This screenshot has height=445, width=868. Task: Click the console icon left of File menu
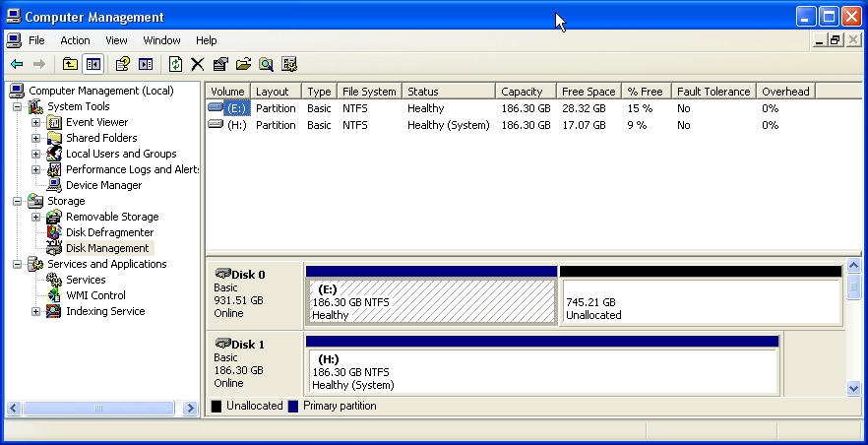[x=15, y=40]
